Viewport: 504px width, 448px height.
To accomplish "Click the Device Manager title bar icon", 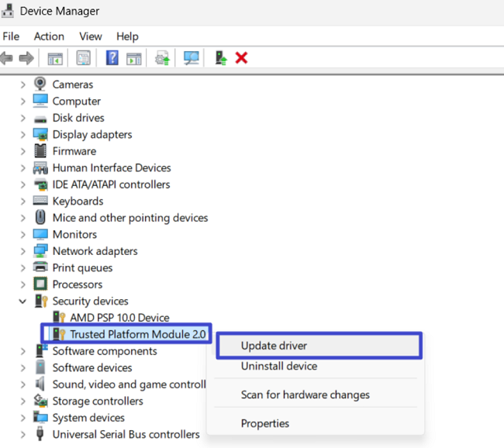I will tap(8, 11).
